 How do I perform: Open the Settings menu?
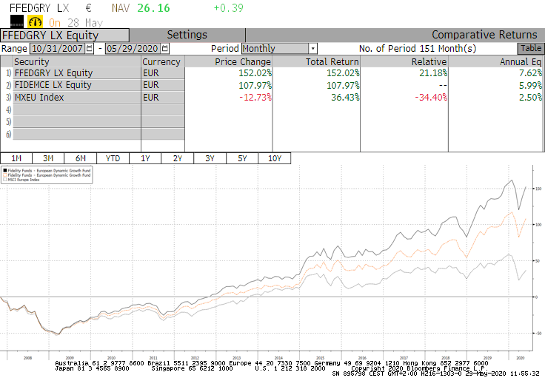click(x=187, y=35)
